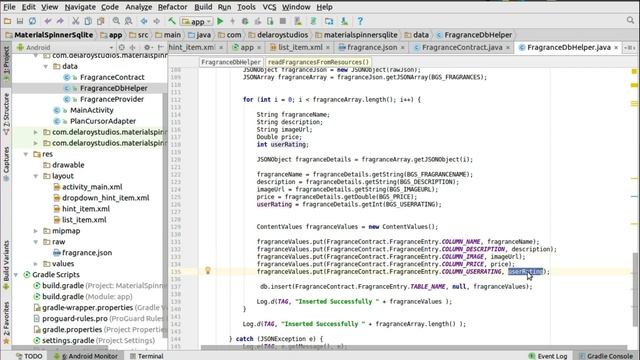Click the Paste icon in toolbar

click(100, 21)
